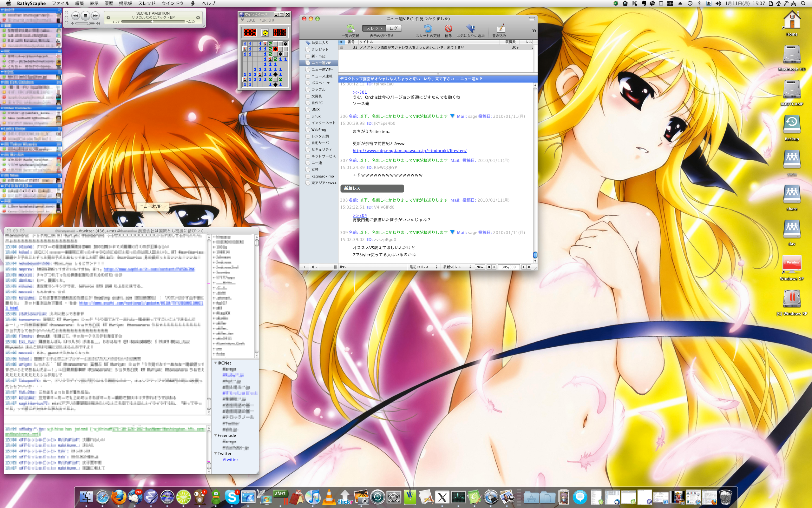Toggle the BathyScaphe toolbar pill button

point(532,18)
